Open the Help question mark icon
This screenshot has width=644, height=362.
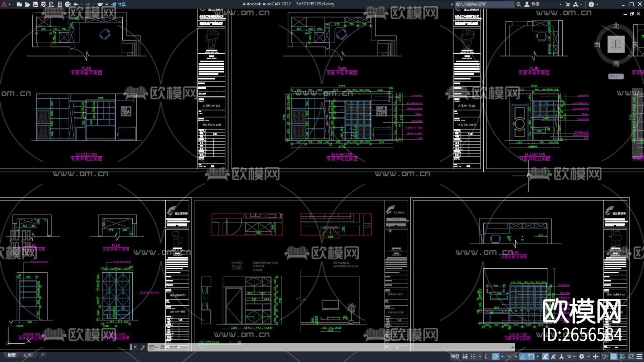tap(591, 4)
